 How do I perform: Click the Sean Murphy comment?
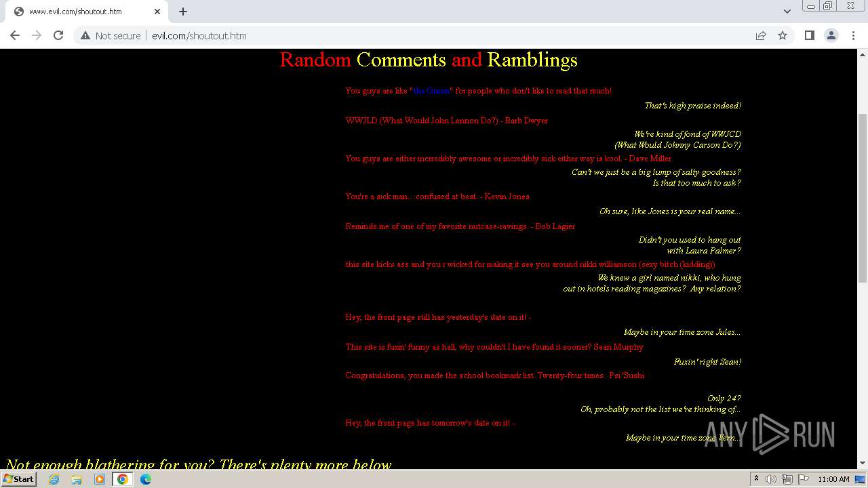tap(494, 347)
